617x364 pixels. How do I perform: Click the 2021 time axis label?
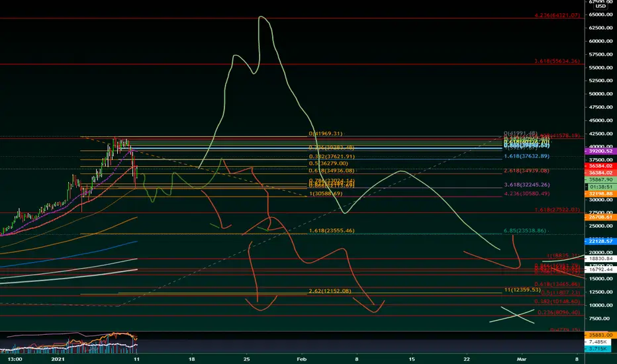click(x=58, y=359)
